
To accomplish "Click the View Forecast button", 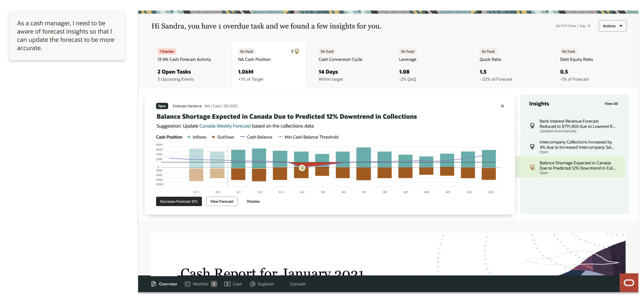I will 222,202.
